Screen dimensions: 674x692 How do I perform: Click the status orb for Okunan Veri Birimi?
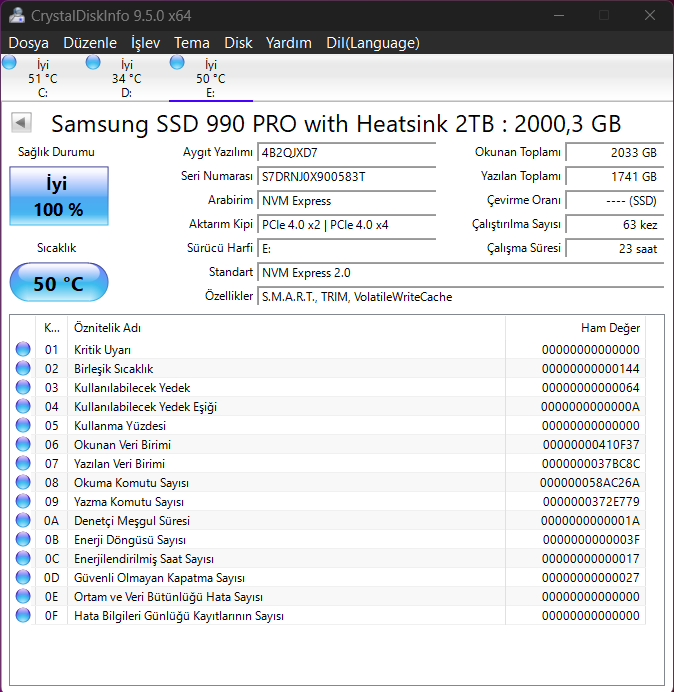[x=23, y=444]
